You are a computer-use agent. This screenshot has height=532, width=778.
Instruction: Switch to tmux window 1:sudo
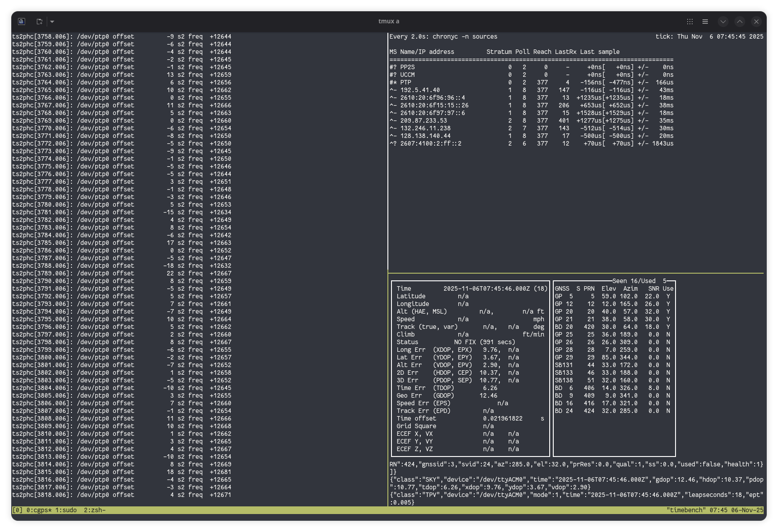pyautogui.click(x=66, y=510)
